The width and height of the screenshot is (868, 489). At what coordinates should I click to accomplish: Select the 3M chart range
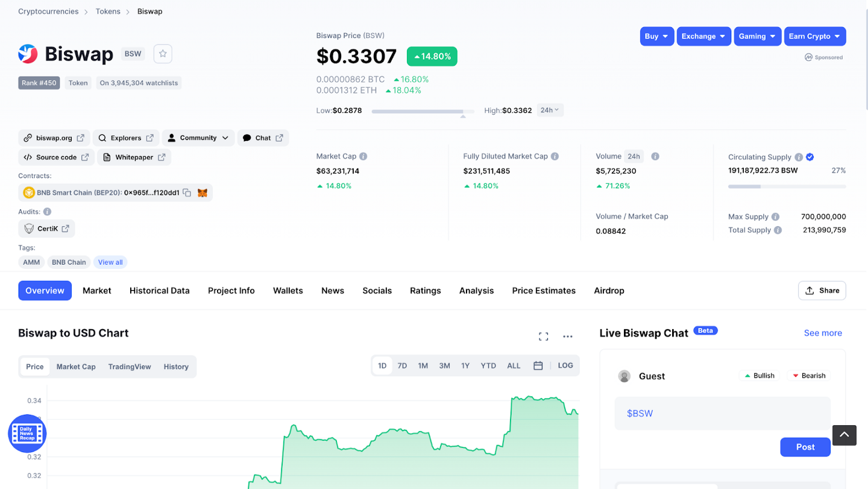pyautogui.click(x=445, y=365)
